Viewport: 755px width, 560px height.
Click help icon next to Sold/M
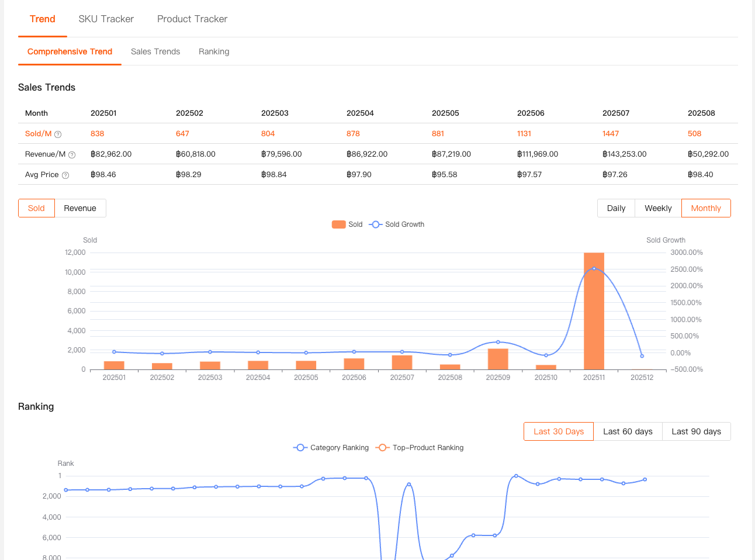tap(58, 134)
